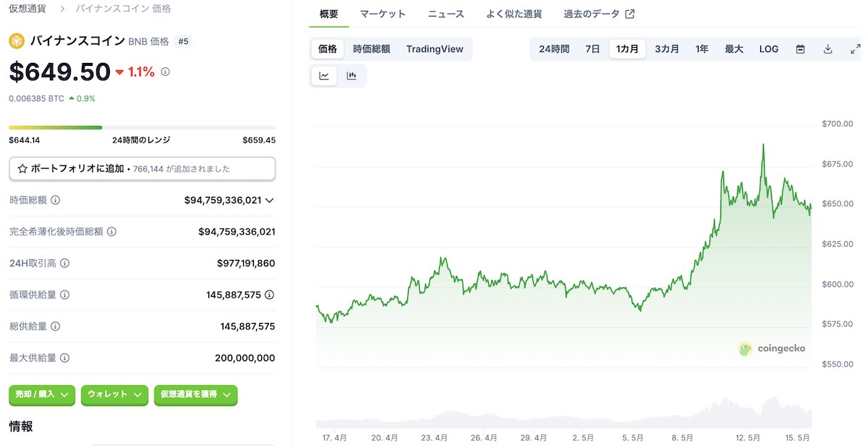Click the $550.00 axis label

(838, 364)
